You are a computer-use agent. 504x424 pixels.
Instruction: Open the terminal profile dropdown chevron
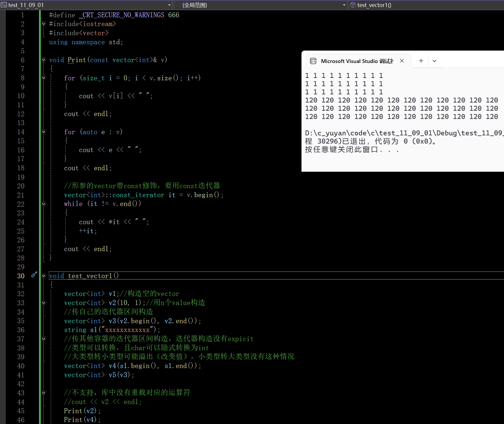[434, 61]
